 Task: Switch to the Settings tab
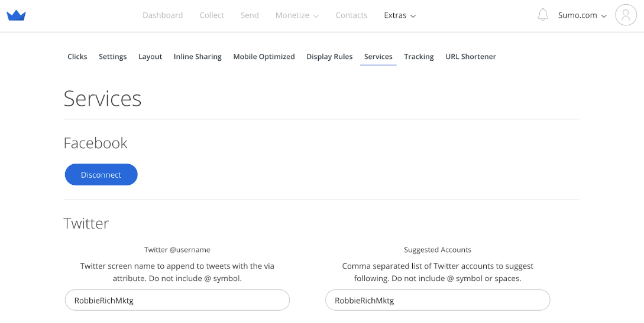pyautogui.click(x=112, y=57)
